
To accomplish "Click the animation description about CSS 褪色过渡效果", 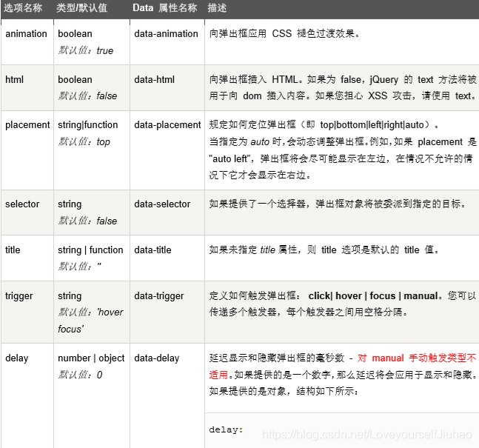I will 284,33.
